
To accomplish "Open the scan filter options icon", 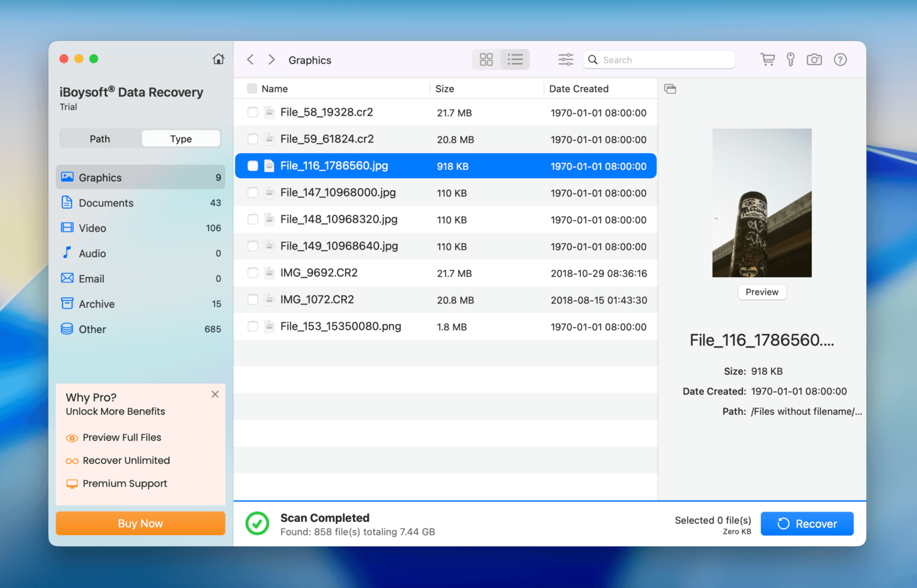I will coord(565,59).
